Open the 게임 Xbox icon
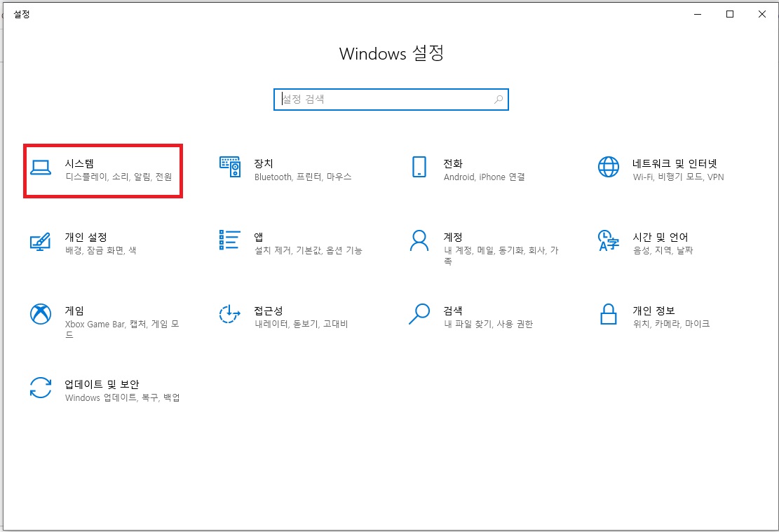Viewport: 779px width, 532px height. 41,314
